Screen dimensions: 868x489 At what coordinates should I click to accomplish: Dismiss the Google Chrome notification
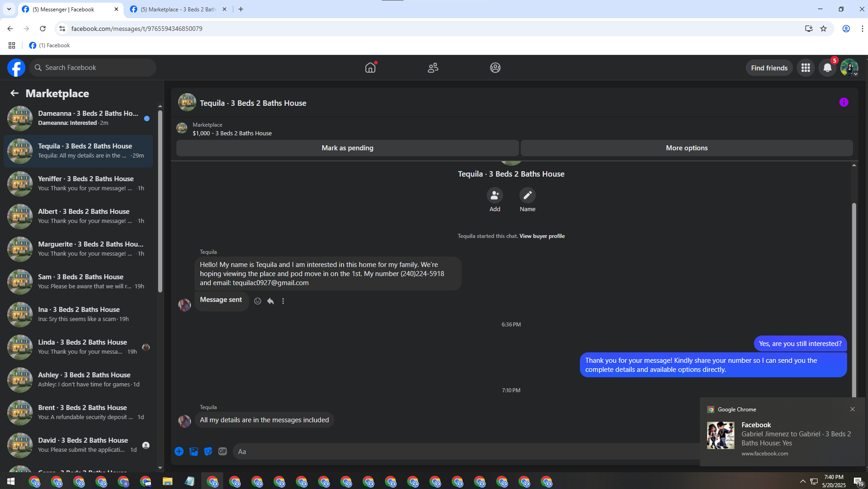tap(853, 409)
